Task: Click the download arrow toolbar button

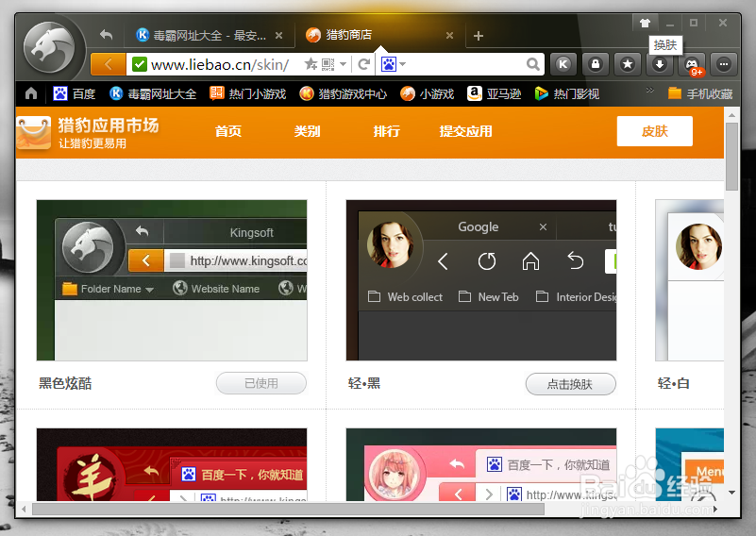Action: click(x=660, y=64)
